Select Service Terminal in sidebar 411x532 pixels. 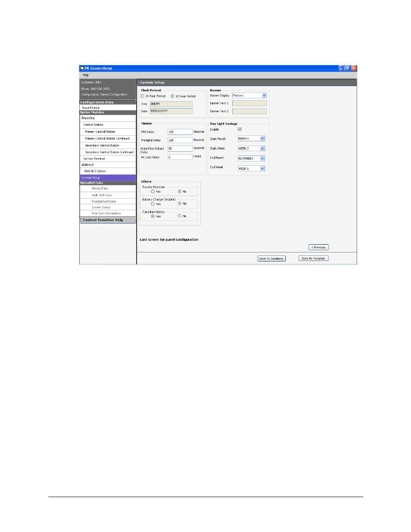108,159
